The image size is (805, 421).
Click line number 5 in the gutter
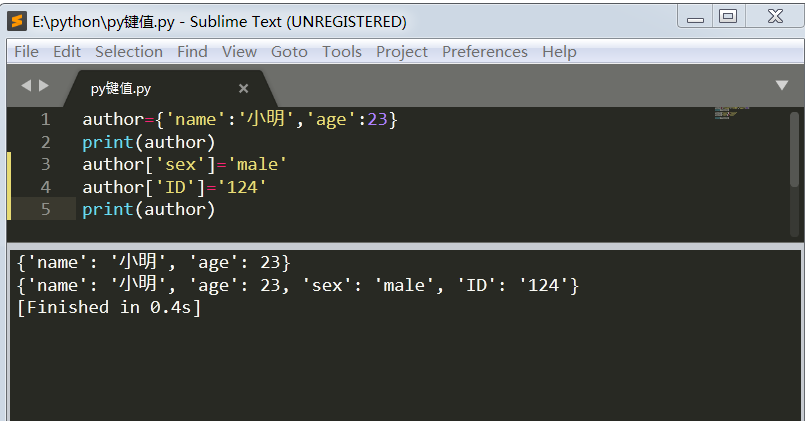(46, 209)
